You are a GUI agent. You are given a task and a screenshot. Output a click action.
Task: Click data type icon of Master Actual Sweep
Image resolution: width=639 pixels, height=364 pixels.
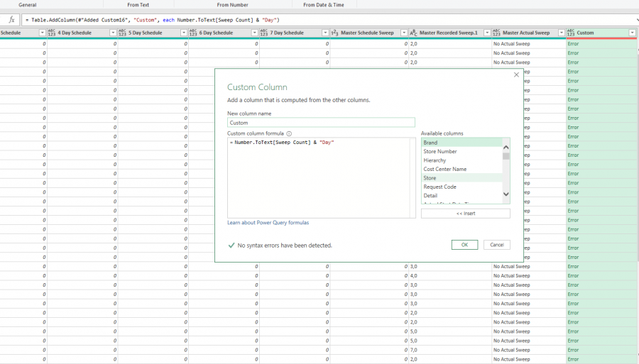click(x=496, y=33)
